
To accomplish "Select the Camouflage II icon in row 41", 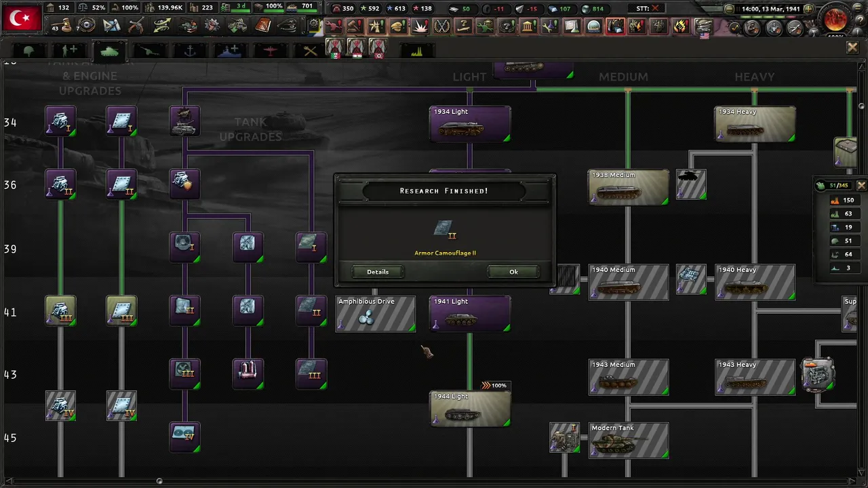I will click(x=311, y=310).
